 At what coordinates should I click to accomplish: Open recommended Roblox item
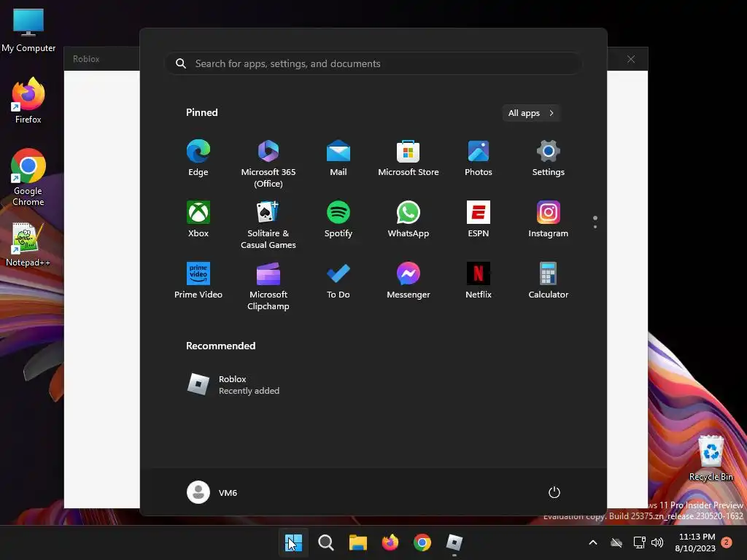pos(233,384)
